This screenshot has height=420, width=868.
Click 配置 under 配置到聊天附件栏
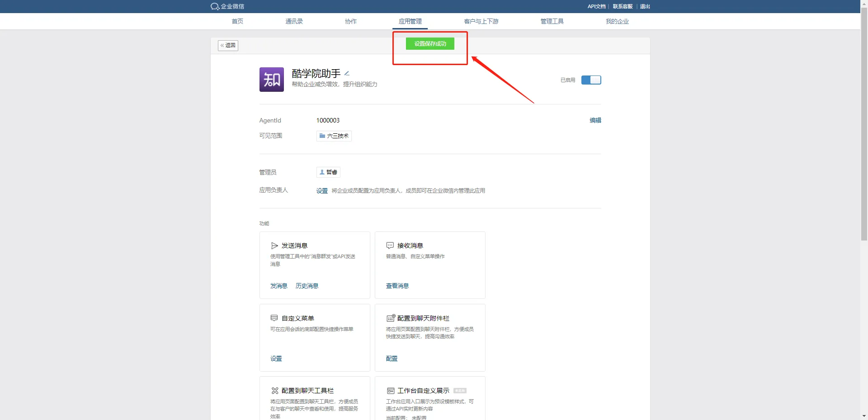tap(392, 359)
